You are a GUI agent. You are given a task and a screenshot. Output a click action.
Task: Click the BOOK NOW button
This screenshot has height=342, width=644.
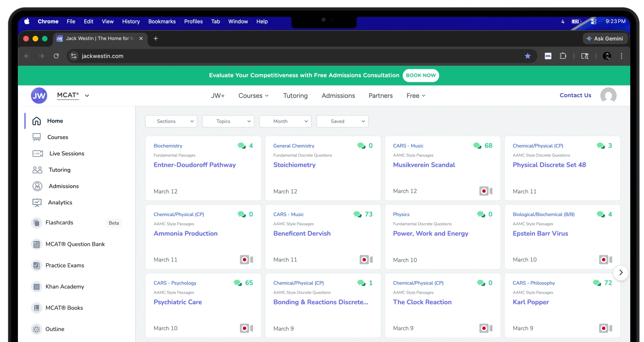(x=421, y=75)
